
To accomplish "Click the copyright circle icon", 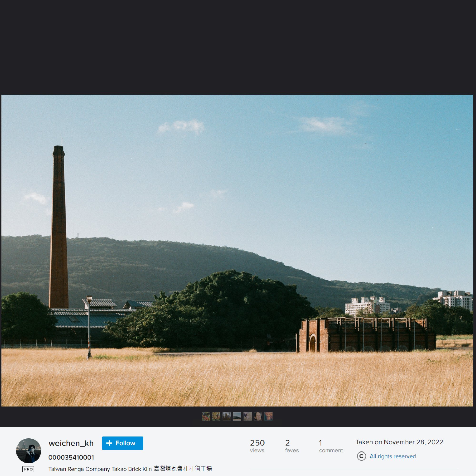I will coord(361,456).
